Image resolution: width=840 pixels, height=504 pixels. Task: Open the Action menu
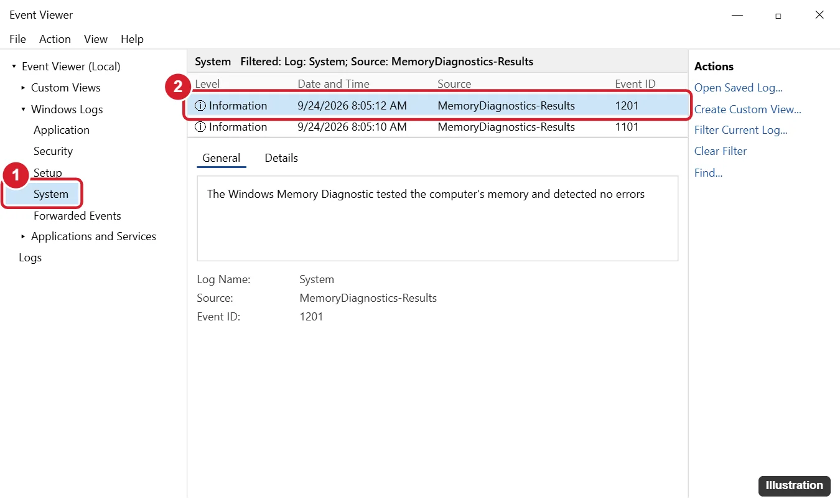click(x=55, y=39)
